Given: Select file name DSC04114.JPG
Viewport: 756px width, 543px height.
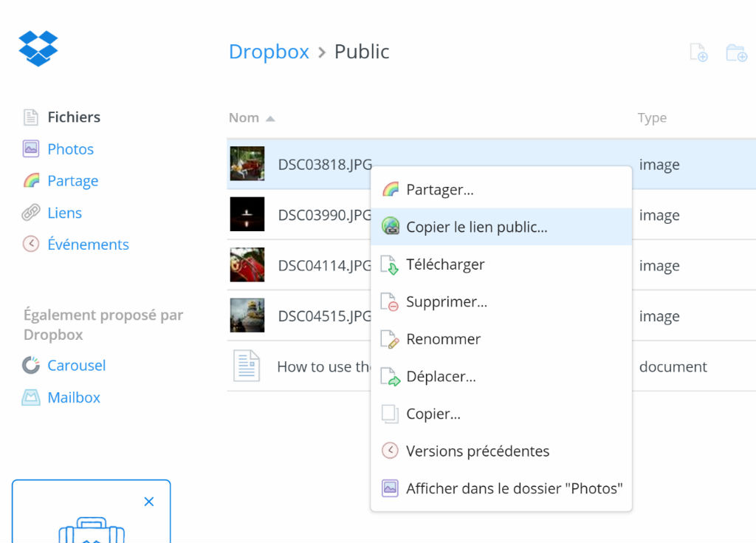Looking at the screenshot, I should tap(325, 266).
